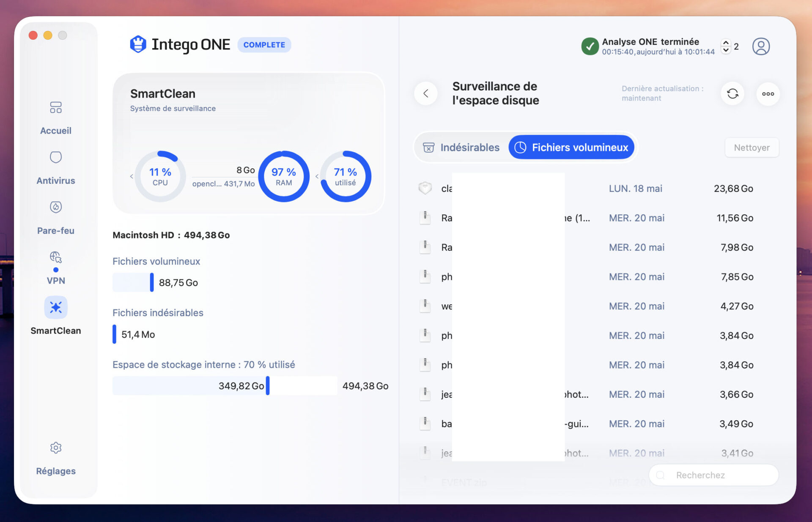Click Analyse ONE terminée status text
Viewport: 812px width, 522px height.
tap(650, 41)
